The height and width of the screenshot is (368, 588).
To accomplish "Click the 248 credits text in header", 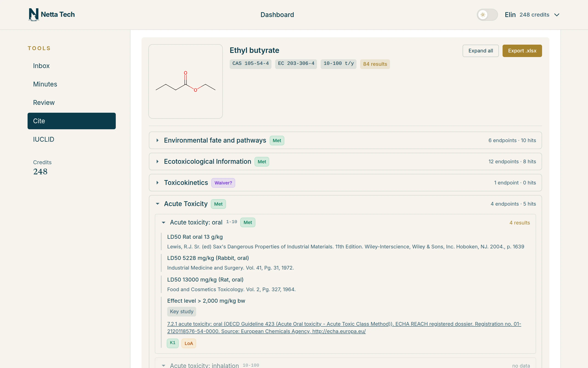I will pos(534,14).
